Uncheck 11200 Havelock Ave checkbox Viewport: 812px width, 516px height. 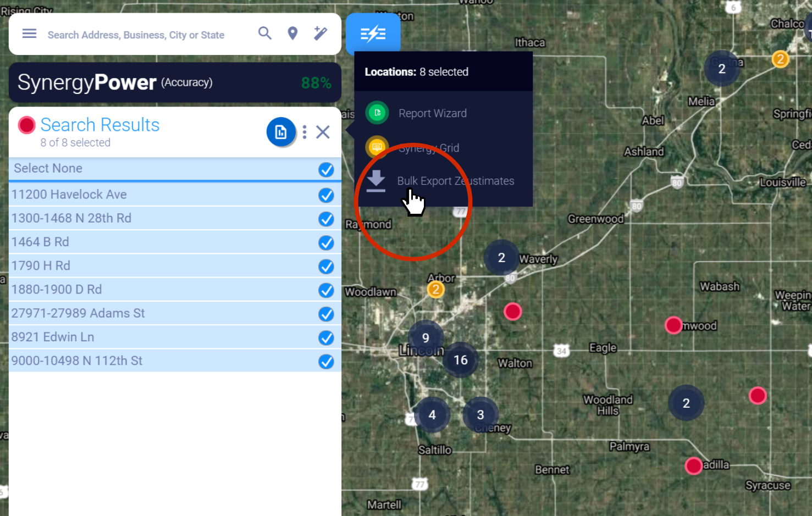[326, 195]
